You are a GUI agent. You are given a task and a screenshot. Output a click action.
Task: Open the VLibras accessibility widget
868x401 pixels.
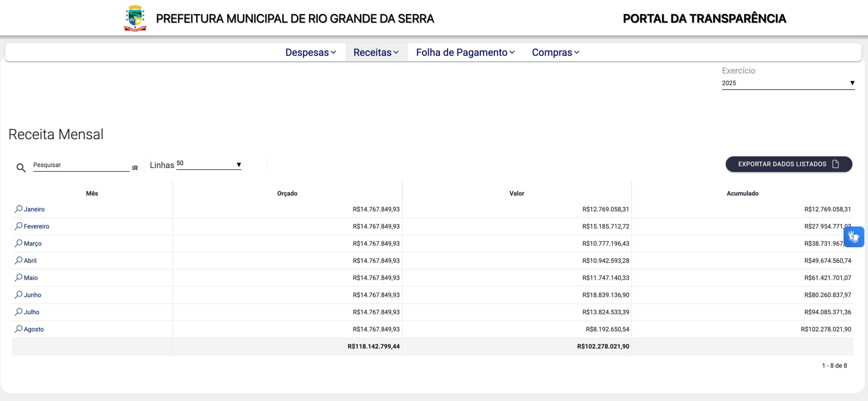(854, 236)
